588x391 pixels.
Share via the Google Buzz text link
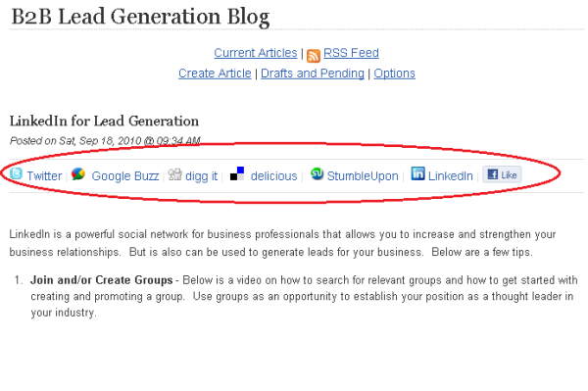point(125,175)
